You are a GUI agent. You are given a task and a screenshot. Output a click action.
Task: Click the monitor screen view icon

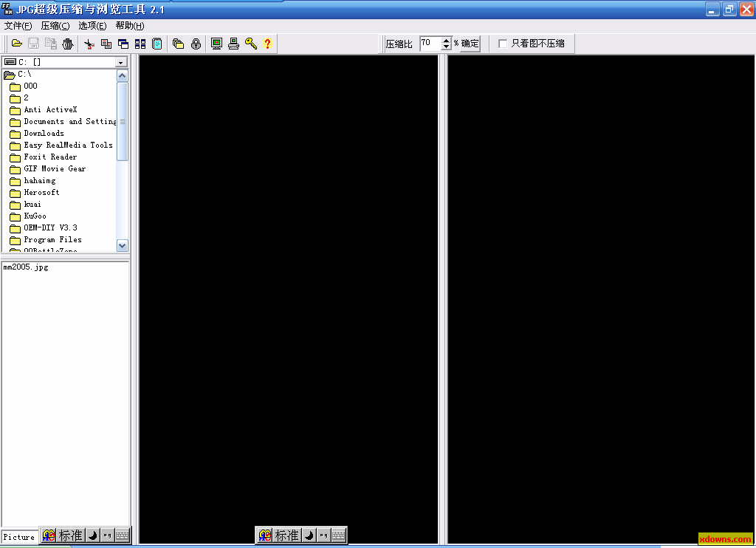(x=216, y=44)
